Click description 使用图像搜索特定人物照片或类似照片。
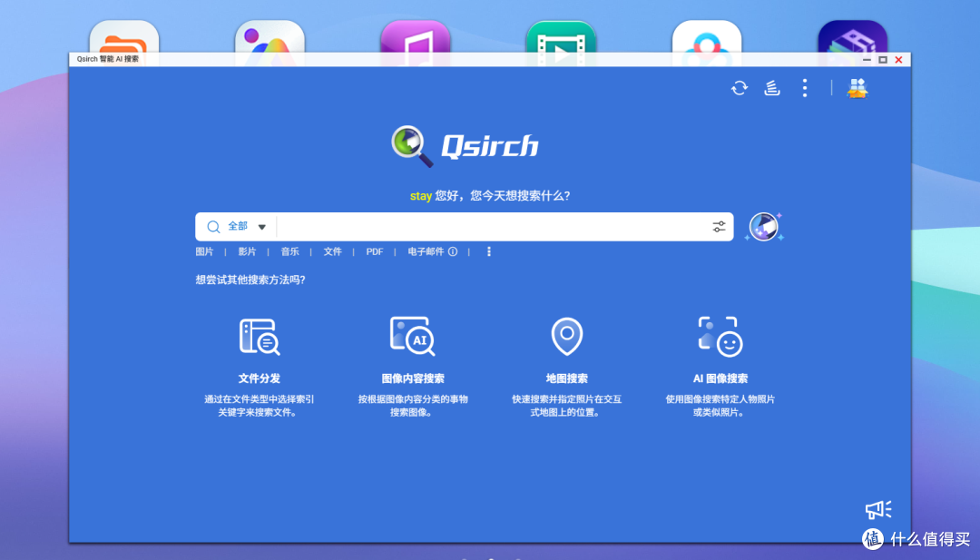The height and width of the screenshot is (560, 980). (720, 406)
